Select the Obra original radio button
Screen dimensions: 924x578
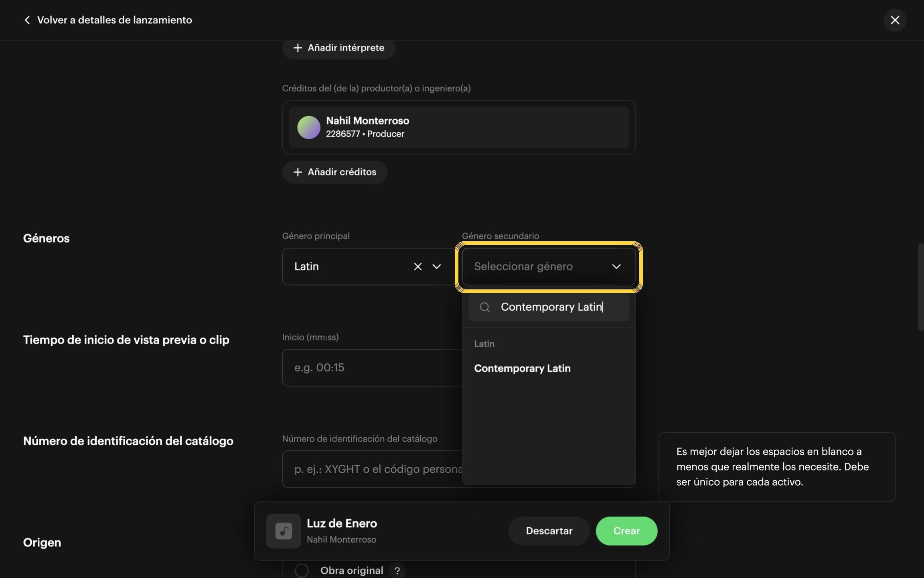click(x=302, y=570)
